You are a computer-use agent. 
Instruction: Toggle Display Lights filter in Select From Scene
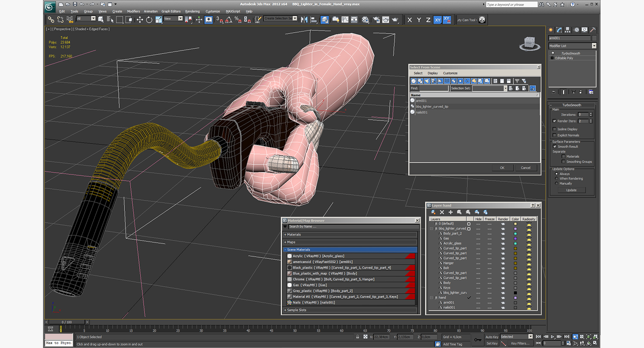(427, 81)
